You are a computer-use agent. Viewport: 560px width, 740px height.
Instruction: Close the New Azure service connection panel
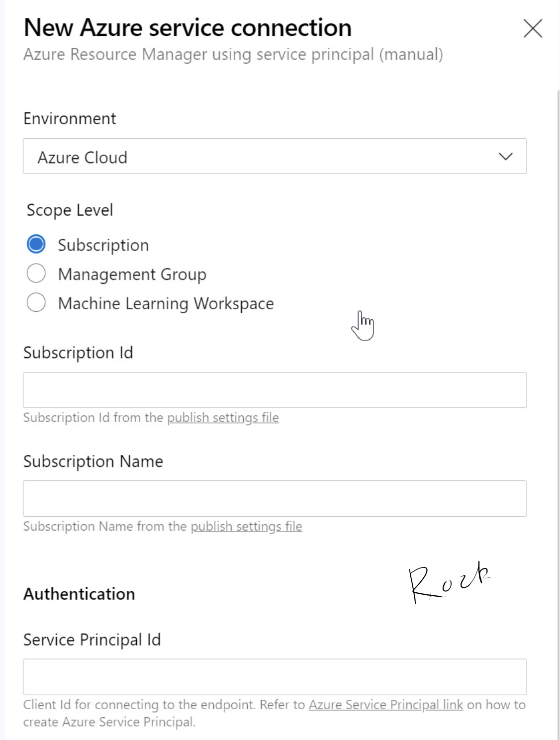tap(533, 28)
